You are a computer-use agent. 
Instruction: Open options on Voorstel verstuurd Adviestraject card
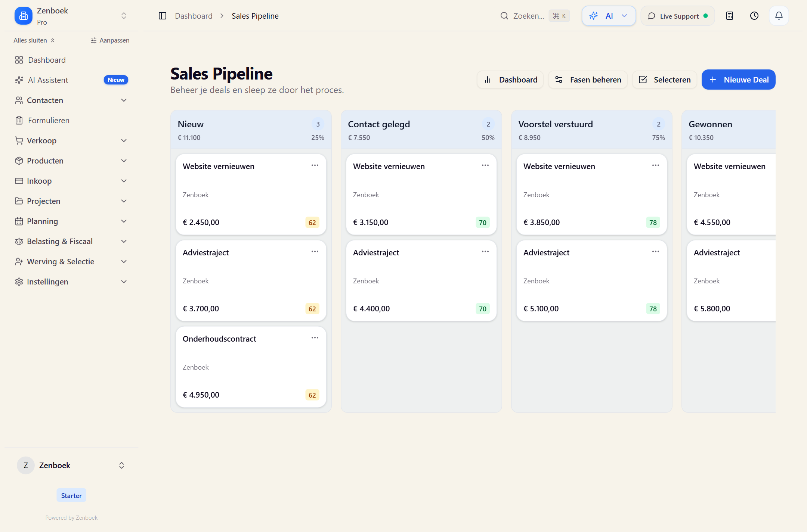[x=655, y=252]
